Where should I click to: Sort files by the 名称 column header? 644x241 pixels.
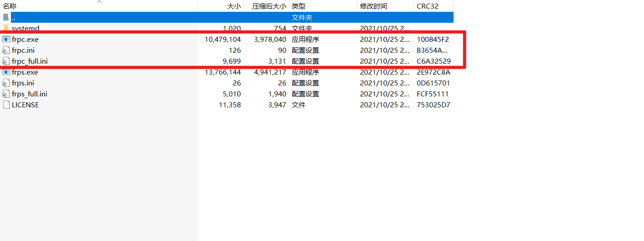(x=10, y=6)
